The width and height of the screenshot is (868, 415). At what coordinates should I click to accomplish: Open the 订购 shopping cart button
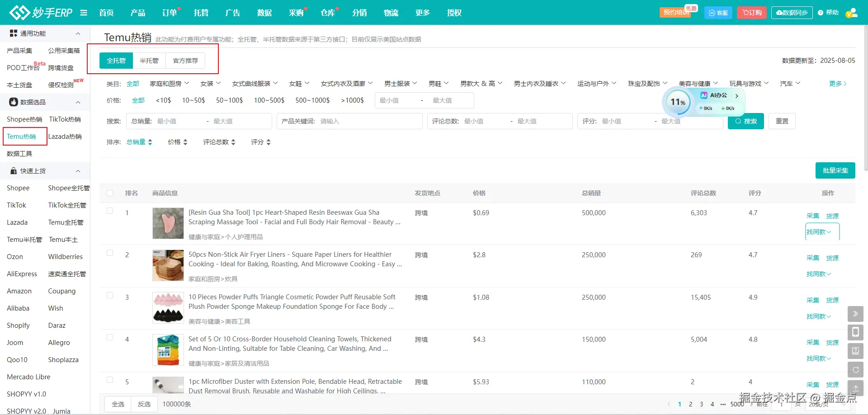click(752, 13)
